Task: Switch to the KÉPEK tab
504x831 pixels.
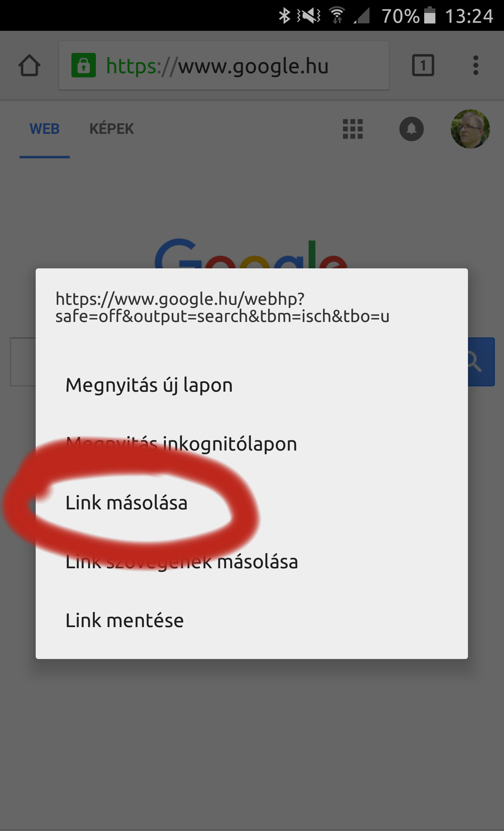Action: [x=112, y=129]
